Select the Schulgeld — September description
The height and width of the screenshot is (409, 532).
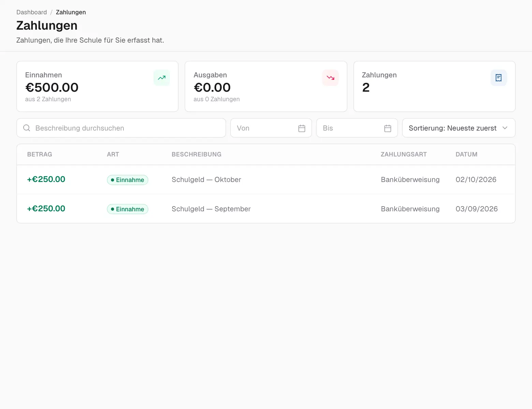[x=211, y=209]
